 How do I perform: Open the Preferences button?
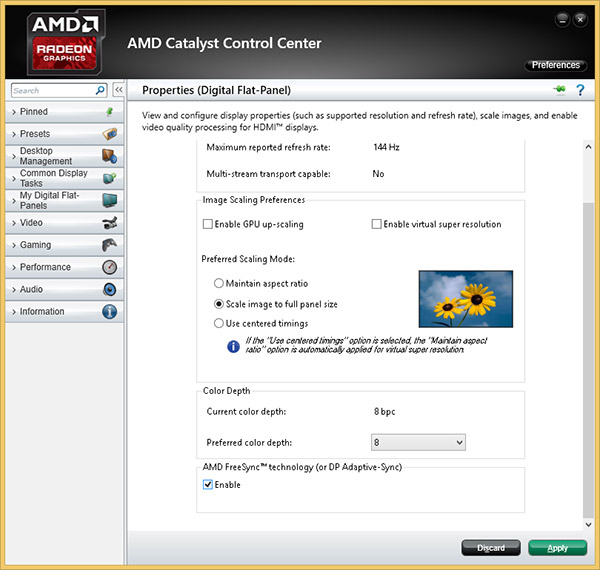coord(555,65)
